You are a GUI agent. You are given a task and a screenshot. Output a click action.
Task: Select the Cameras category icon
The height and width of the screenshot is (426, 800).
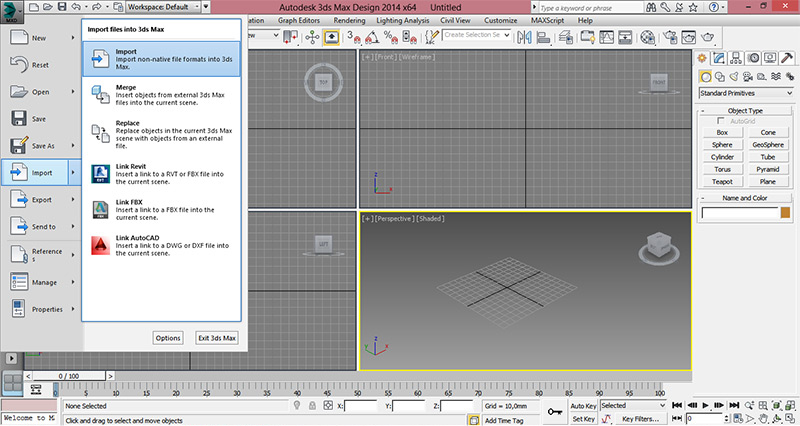click(x=747, y=77)
